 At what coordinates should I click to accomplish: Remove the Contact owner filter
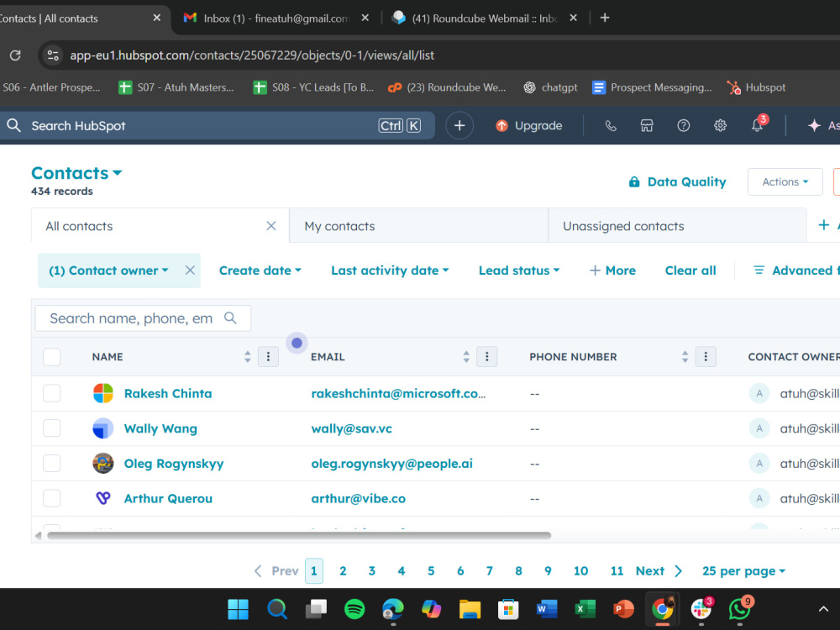(190, 270)
